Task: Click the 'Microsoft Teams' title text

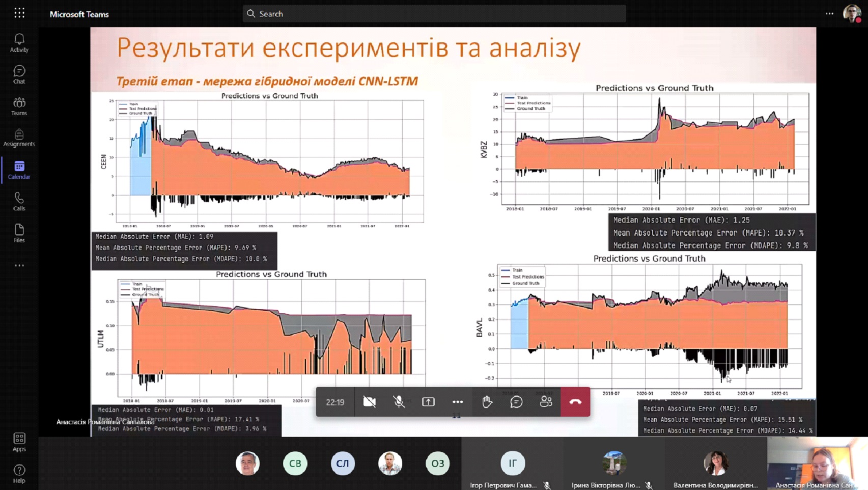Action: pos(79,14)
